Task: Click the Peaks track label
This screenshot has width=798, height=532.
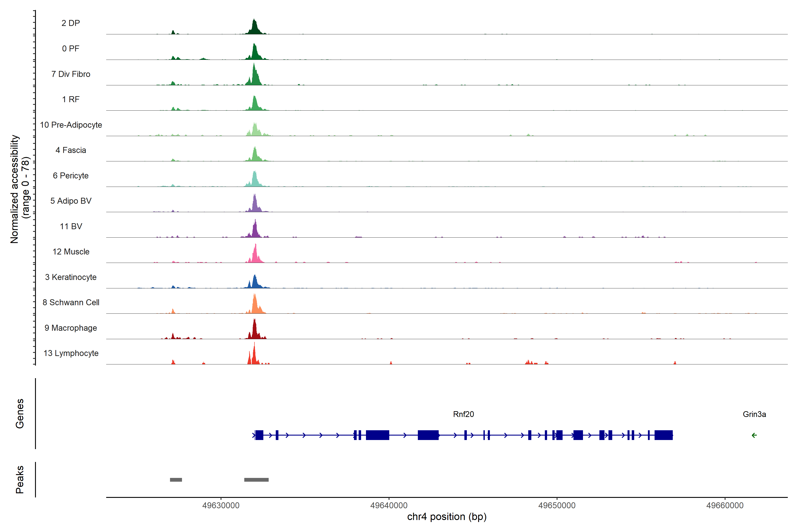Action: pyautogui.click(x=20, y=479)
